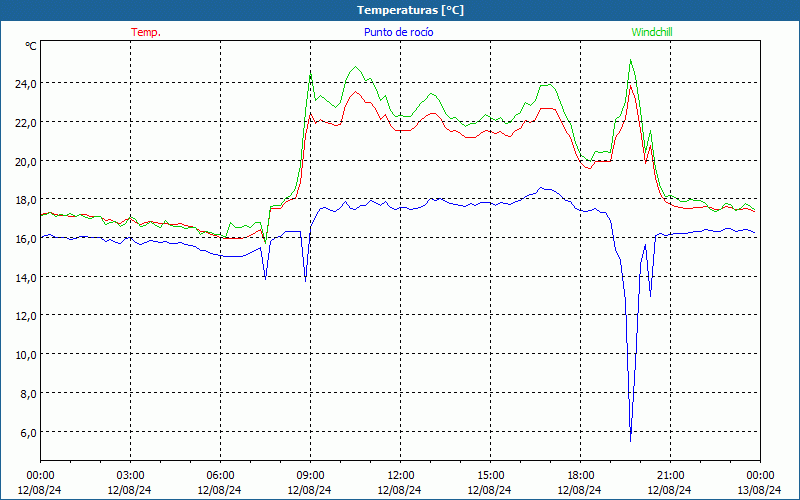The image size is (800, 500).
Task: Click the Temperaturas [°C] chart title
Action: (x=410, y=10)
